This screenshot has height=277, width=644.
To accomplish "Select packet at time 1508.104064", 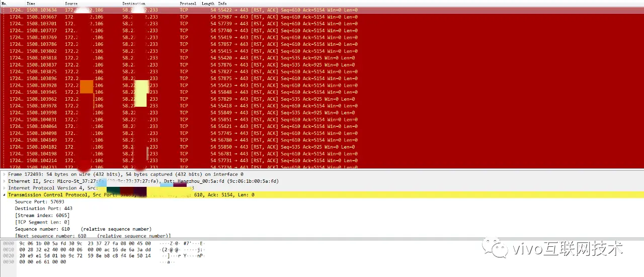I will tap(322, 126).
